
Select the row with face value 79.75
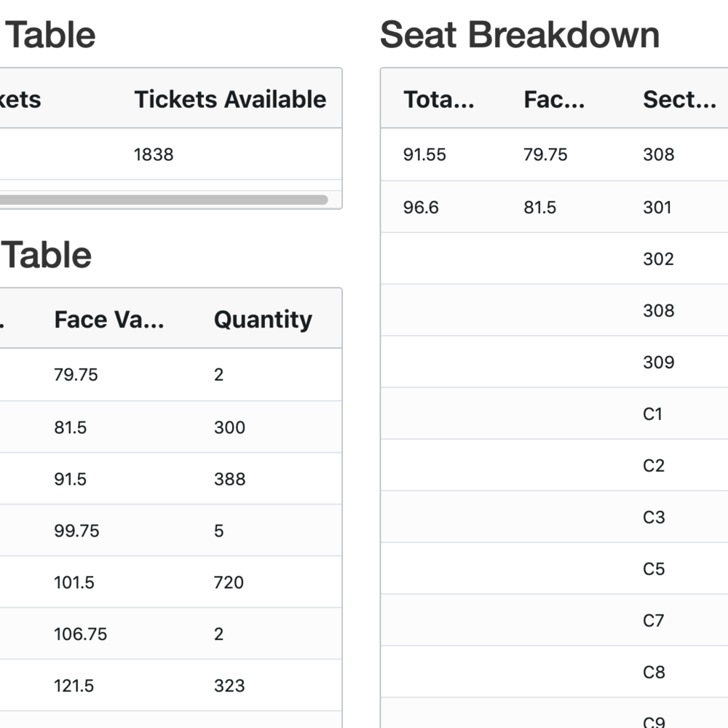(x=76, y=375)
